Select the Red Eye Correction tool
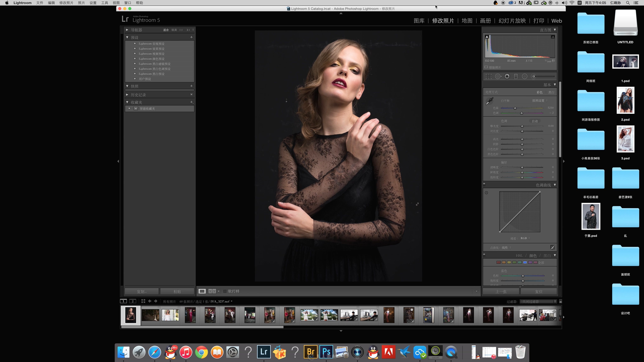 [507, 77]
